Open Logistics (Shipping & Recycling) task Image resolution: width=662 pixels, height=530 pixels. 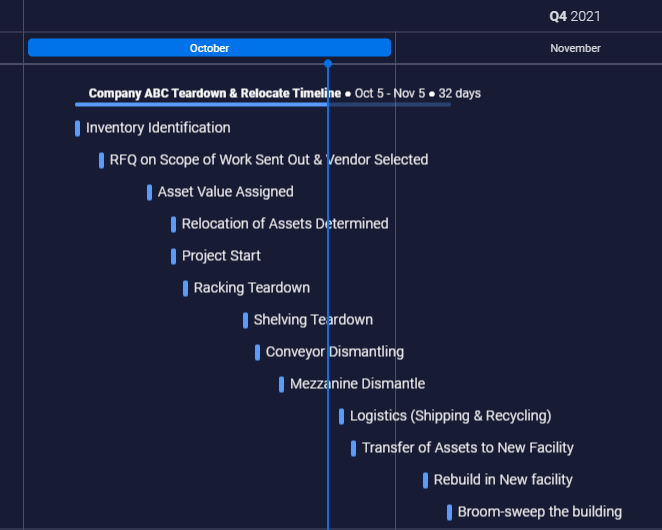pyautogui.click(x=450, y=416)
